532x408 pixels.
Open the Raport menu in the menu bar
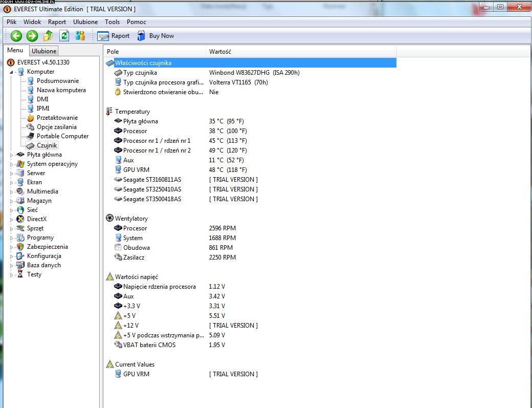[57, 22]
